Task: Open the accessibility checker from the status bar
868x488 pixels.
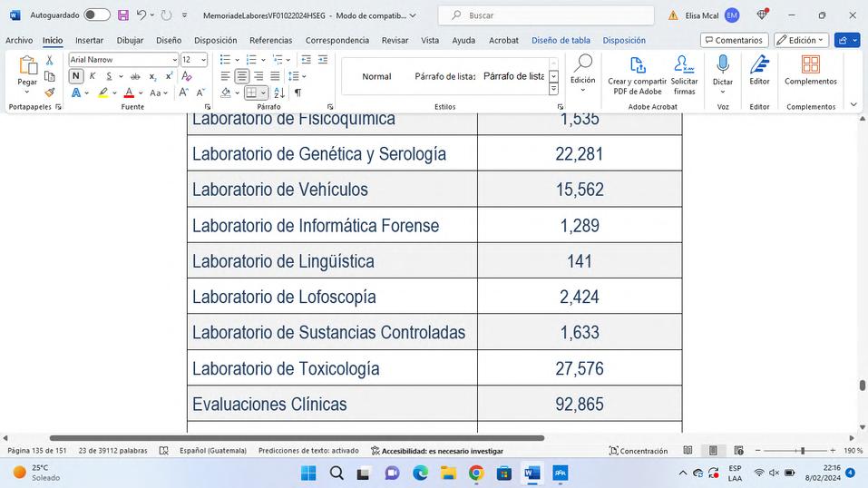Action: tap(437, 451)
